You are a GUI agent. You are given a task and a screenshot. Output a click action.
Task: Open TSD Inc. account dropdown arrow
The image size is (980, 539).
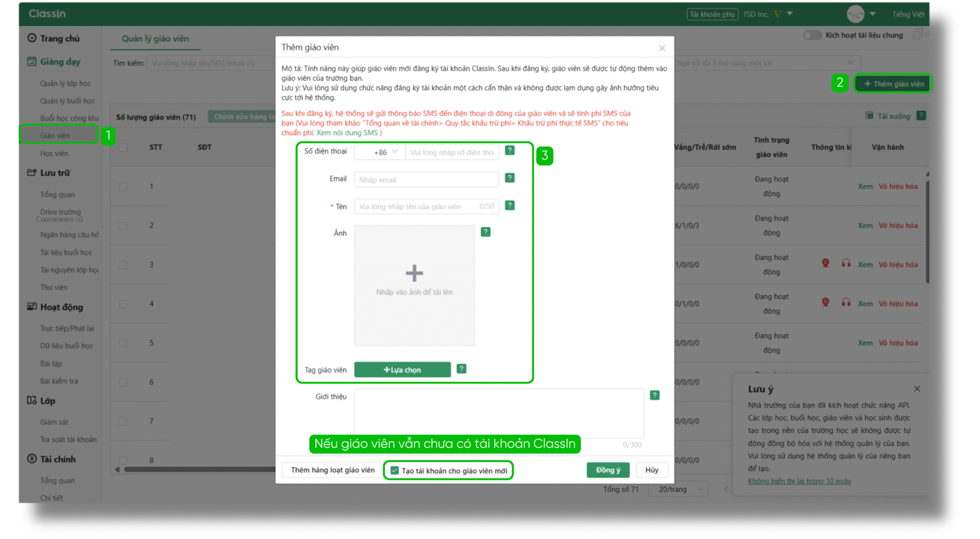coord(790,14)
